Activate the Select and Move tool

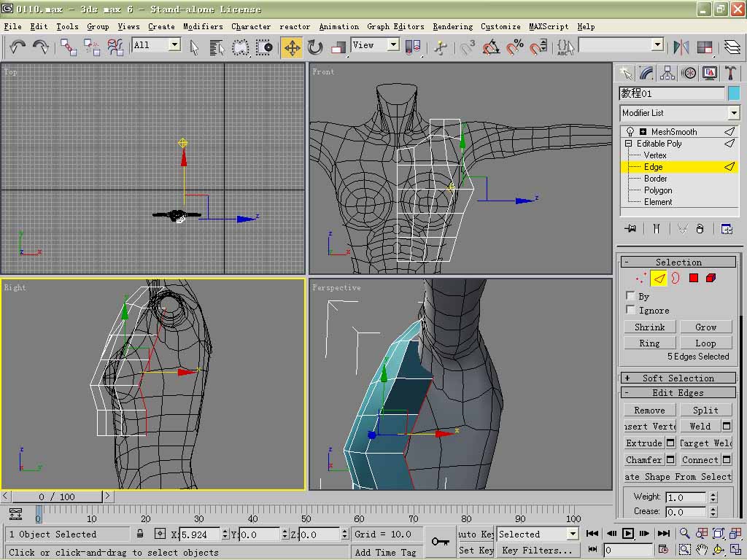(292, 47)
